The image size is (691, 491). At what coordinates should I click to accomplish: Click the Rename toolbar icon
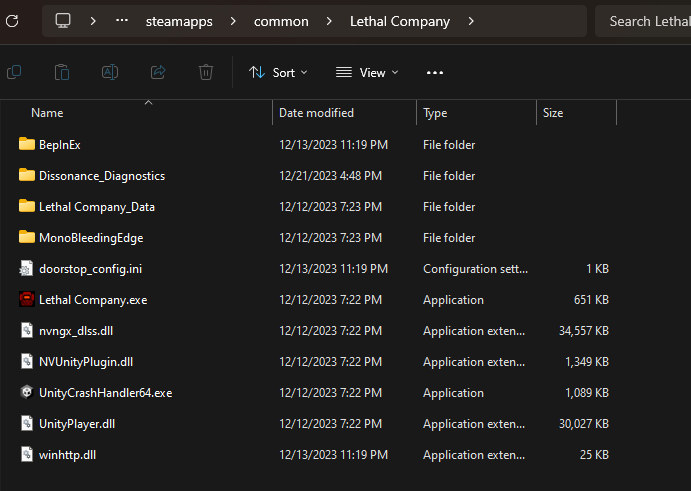pos(110,72)
